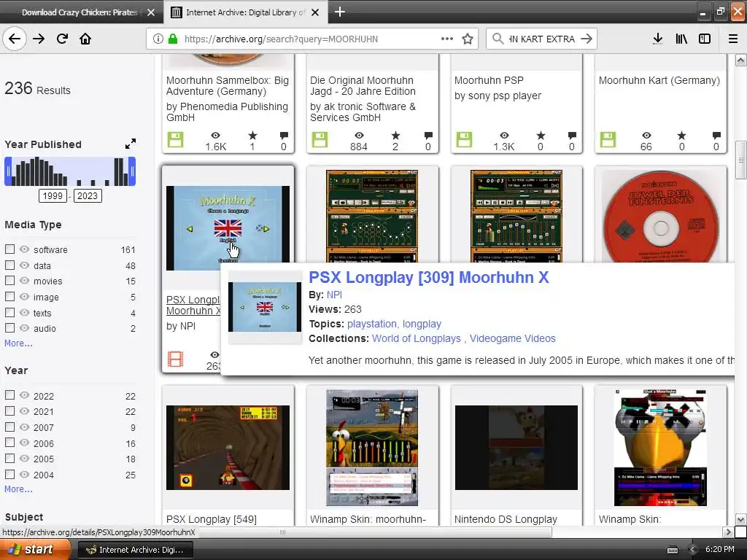Click the browser search box text
Screen dimensions: 747x560
pyautogui.click(x=541, y=39)
